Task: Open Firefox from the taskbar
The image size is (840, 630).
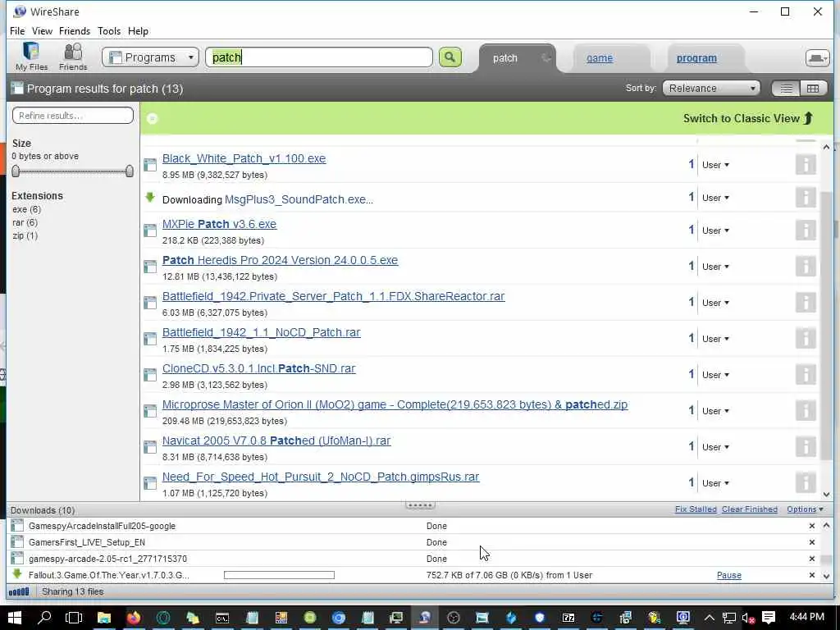Action: pos(133,618)
